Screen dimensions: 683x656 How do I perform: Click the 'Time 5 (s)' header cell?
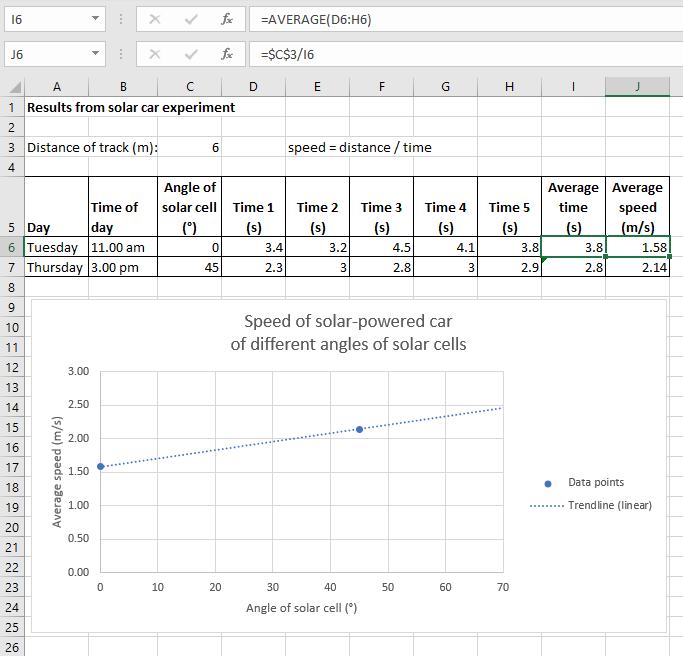coord(510,207)
